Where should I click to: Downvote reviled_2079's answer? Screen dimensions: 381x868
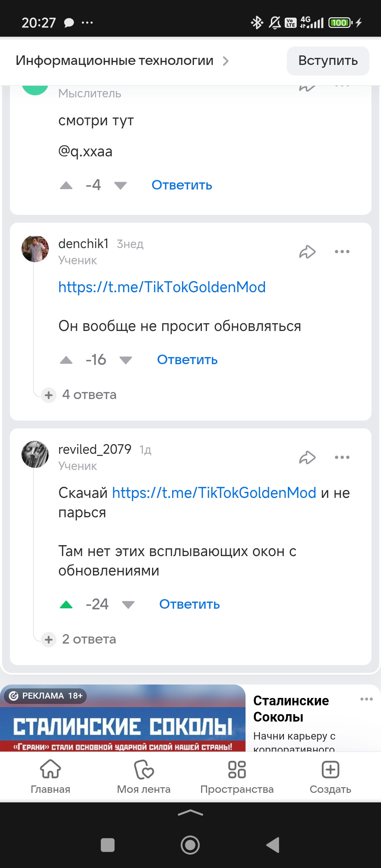[x=128, y=605]
